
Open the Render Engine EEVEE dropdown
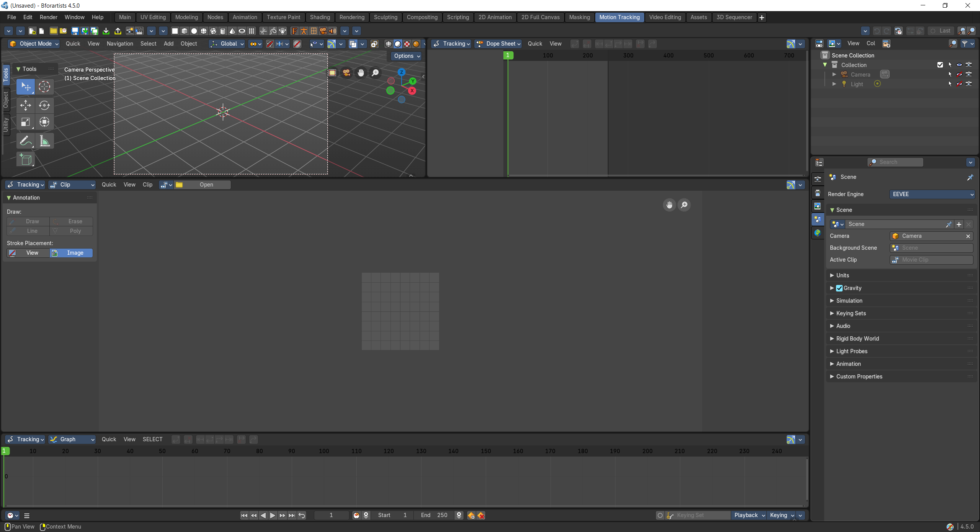pyautogui.click(x=932, y=195)
